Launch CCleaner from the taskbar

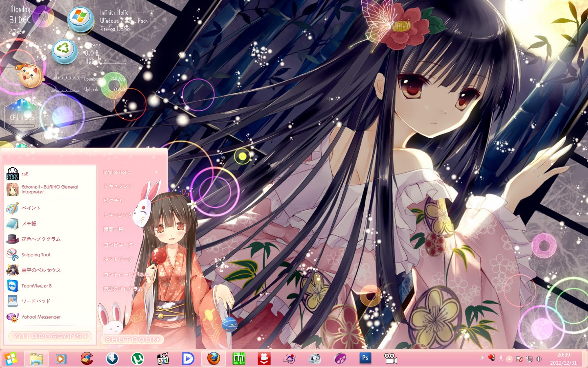pos(87,359)
